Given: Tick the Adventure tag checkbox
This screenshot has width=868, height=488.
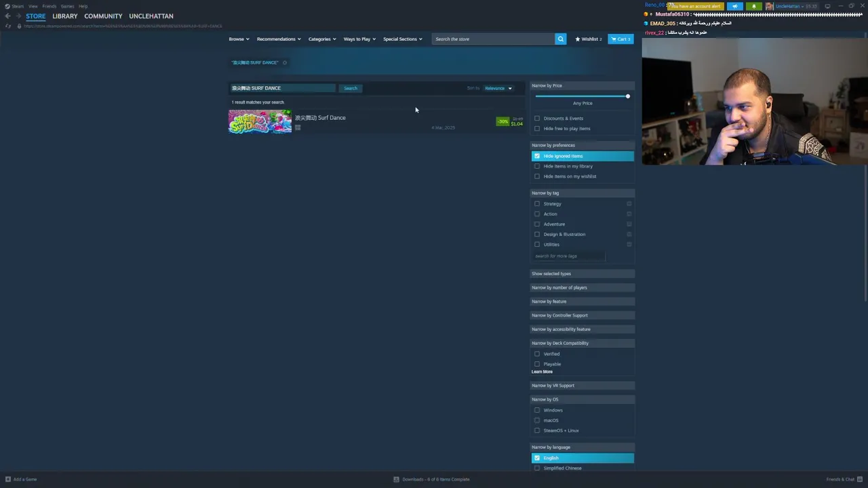Looking at the screenshot, I should (537, 224).
